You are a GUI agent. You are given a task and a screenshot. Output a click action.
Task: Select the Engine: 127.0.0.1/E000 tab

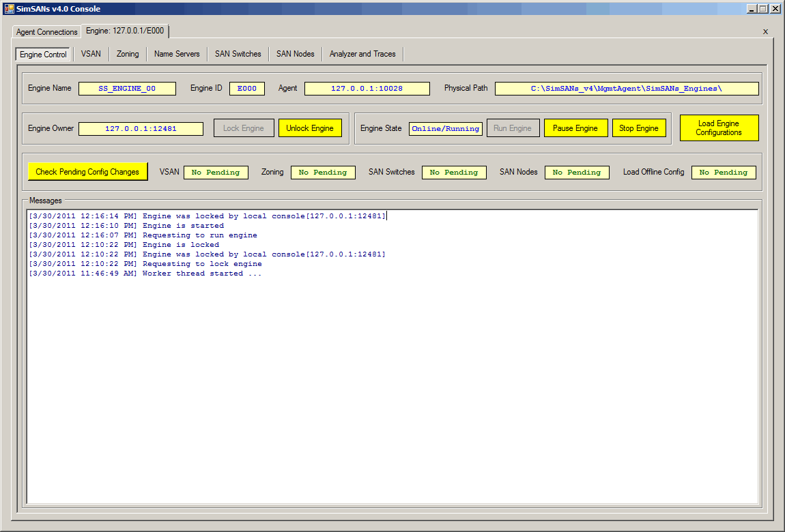coord(125,31)
